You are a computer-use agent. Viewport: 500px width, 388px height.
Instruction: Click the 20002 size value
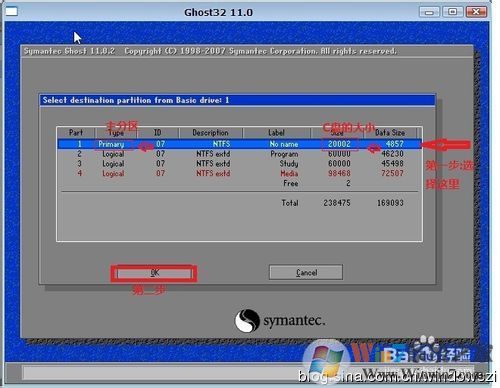click(x=339, y=144)
